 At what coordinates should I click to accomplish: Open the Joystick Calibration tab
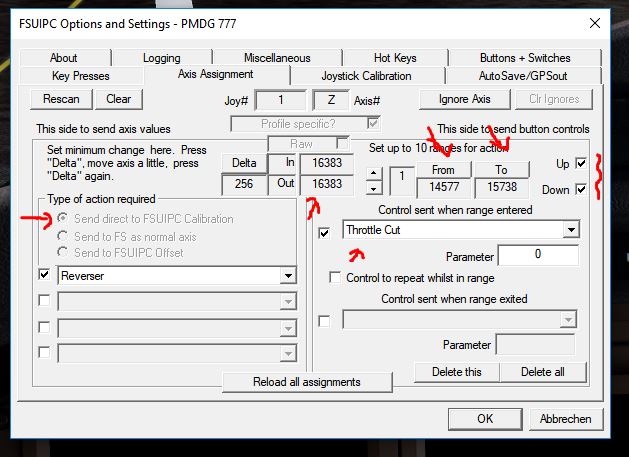[x=367, y=75]
